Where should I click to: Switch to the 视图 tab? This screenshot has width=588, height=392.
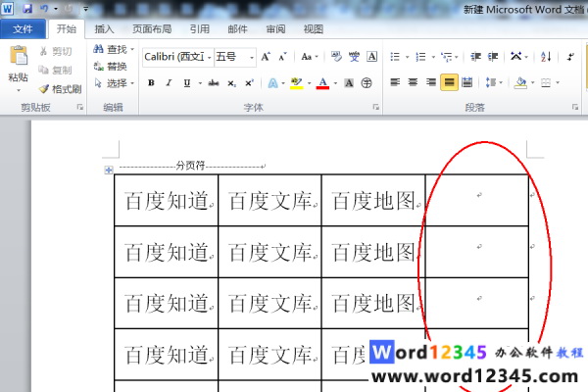tap(314, 28)
